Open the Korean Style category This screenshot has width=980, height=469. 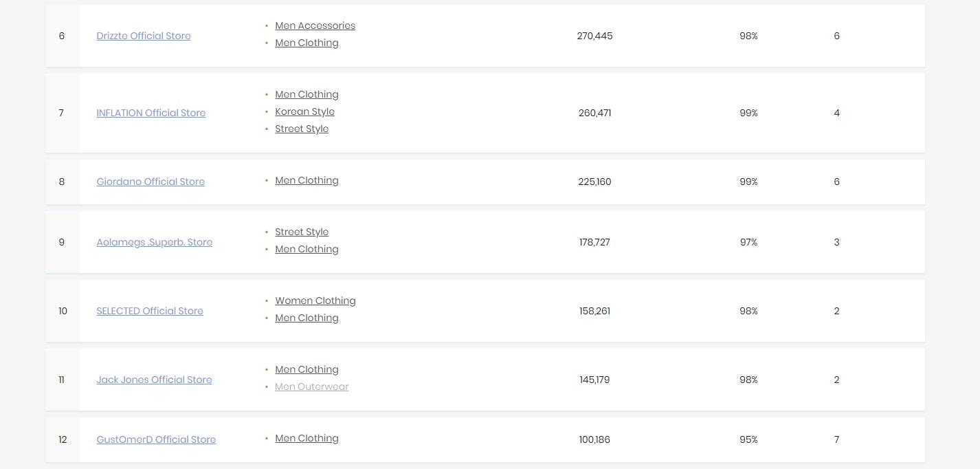[304, 111]
